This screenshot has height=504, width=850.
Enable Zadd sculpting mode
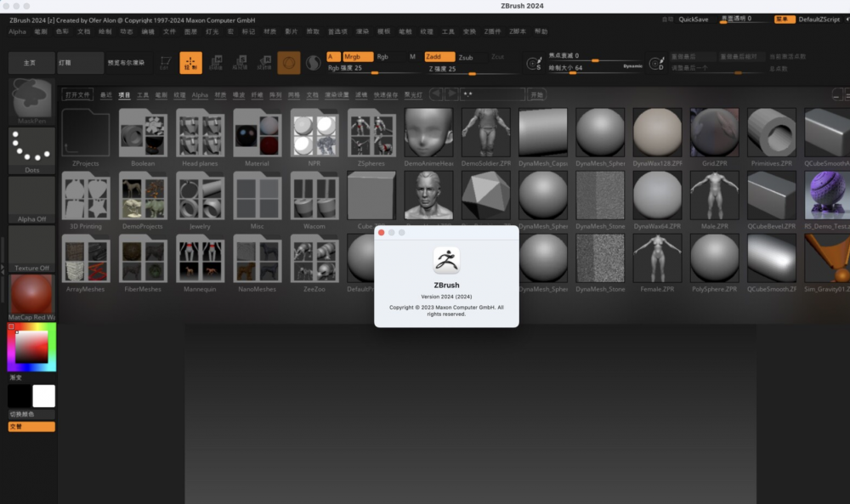pos(439,56)
